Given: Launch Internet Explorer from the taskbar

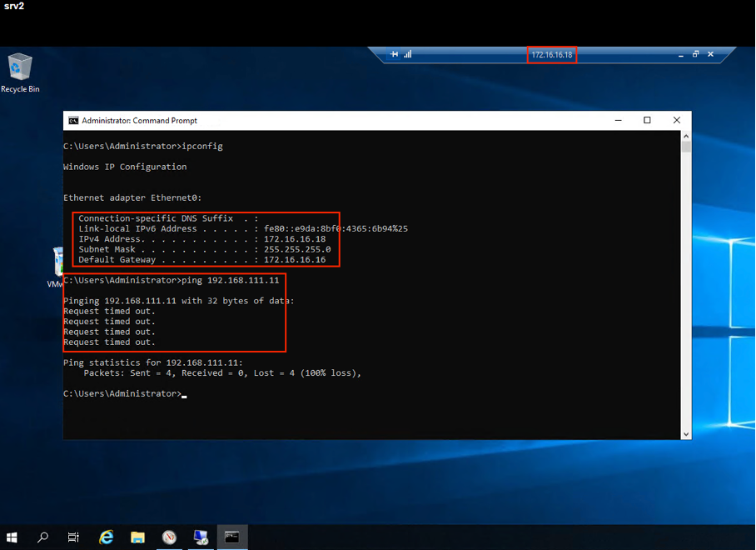Looking at the screenshot, I should [x=107, y=537].
